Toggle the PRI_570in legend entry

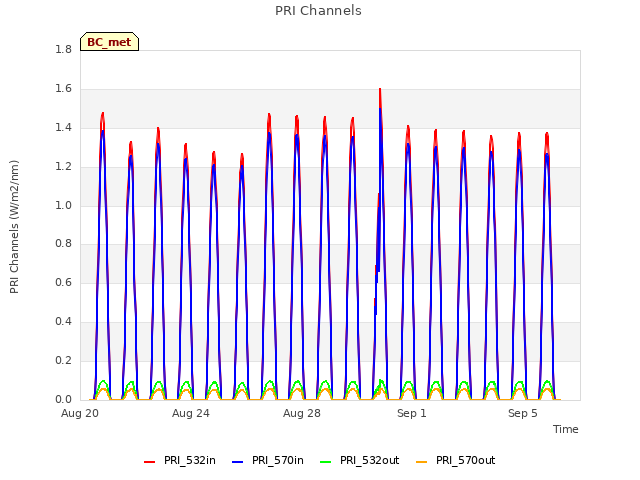pyautogui.click(x=268, y=460)
